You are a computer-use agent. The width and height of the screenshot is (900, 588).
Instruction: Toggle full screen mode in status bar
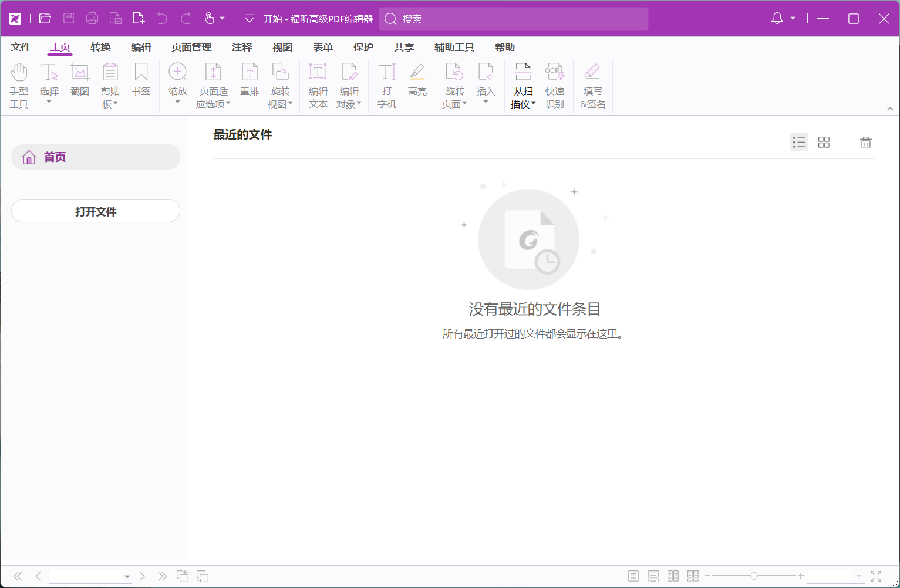[877, 576]
